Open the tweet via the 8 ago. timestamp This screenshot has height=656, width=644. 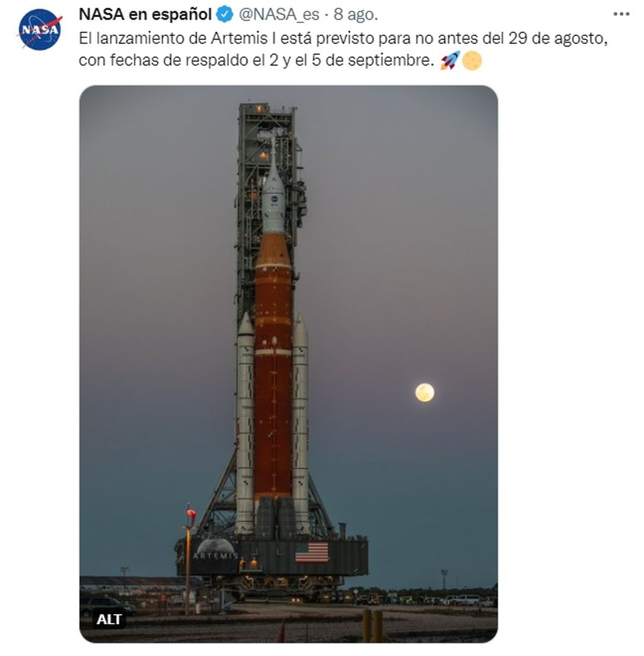coord(355,15)
